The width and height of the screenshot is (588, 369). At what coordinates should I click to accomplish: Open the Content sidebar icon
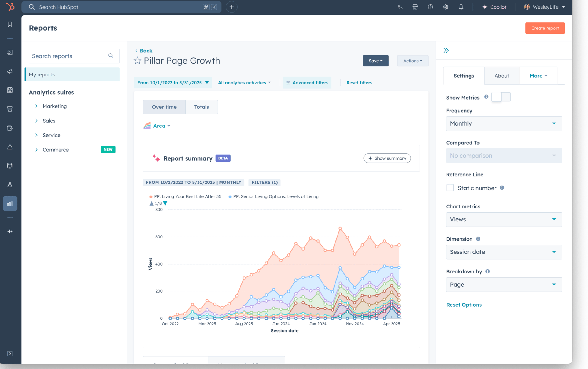pos(10,90)
